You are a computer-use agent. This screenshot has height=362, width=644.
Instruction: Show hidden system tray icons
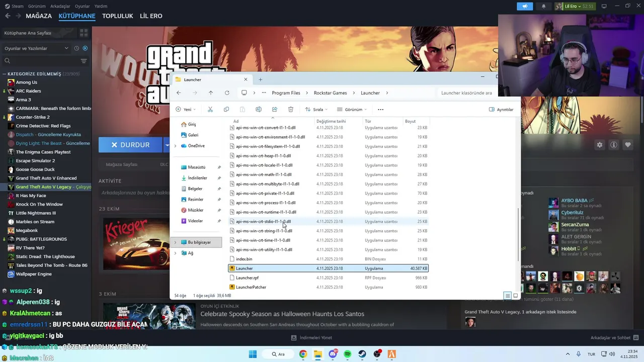pos(568,354)
